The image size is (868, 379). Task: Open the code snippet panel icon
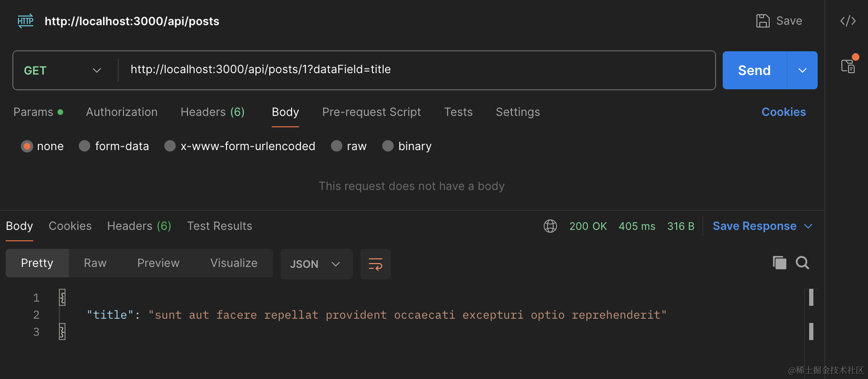[848, 21]
